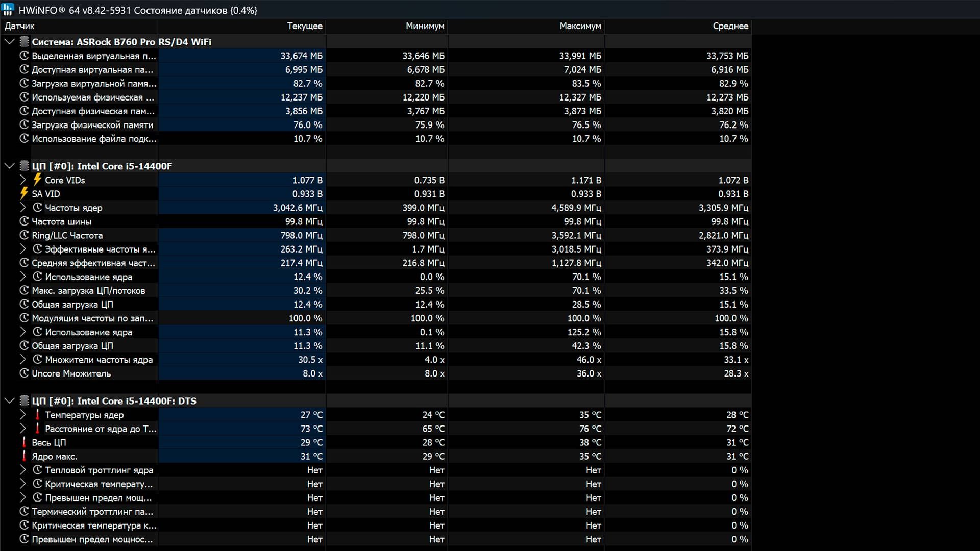Click the Датчик column header

click(x=19, y=26)
